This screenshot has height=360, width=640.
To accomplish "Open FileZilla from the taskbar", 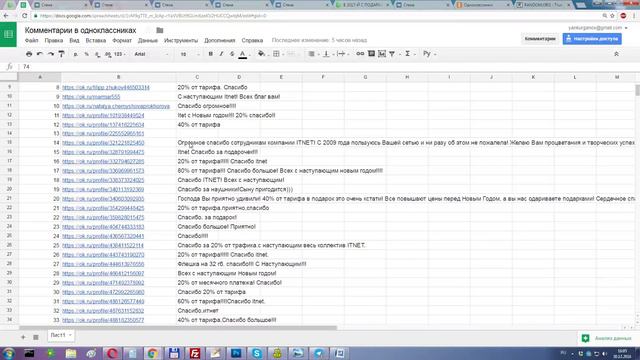I will (195, 353).
